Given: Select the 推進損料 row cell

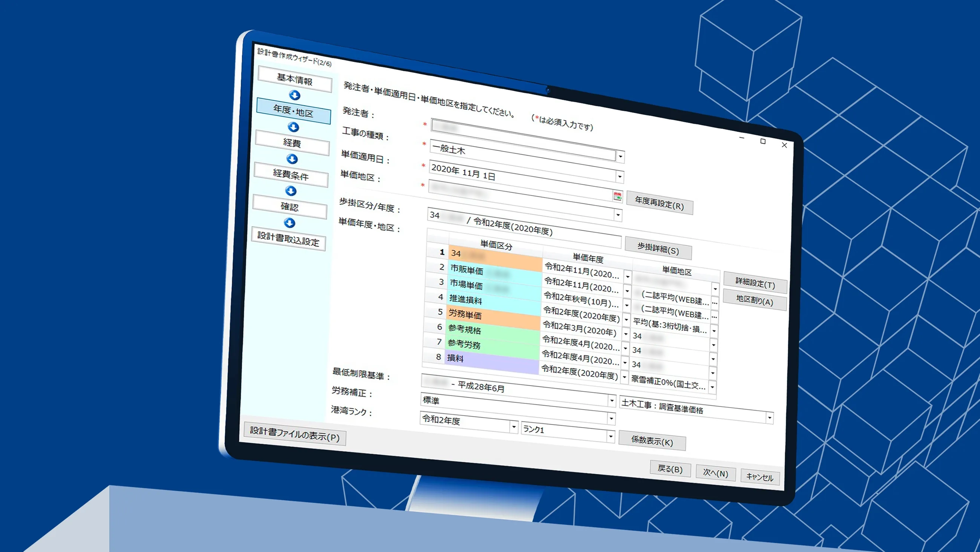Looking at the screenshot, I should pyautogui.click(x=494, y=302).
